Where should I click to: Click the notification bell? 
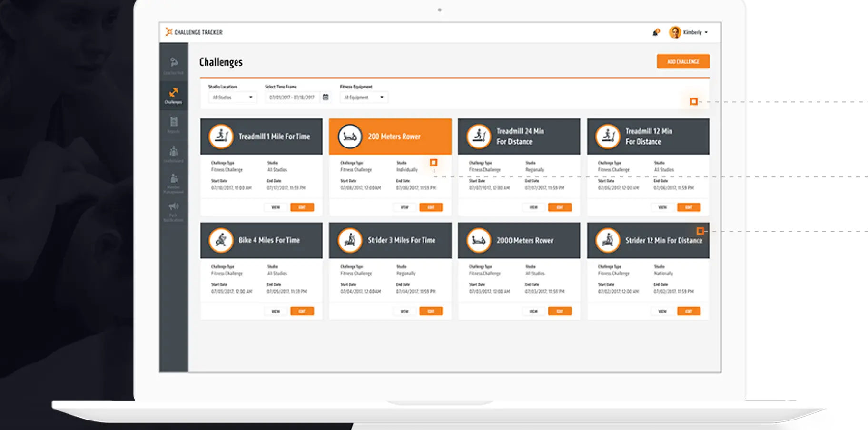point(656,32)
